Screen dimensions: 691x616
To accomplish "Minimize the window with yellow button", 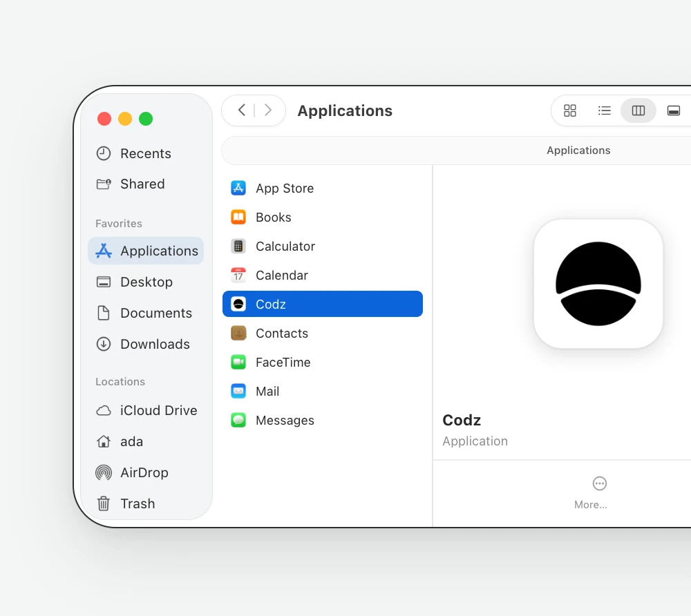I will pos(124,119).
